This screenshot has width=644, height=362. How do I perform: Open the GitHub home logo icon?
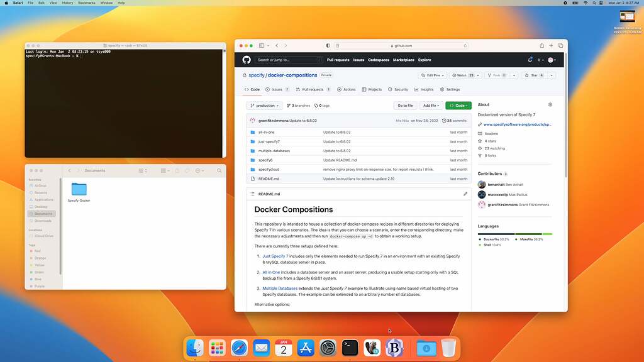click(x=246, y=60)
